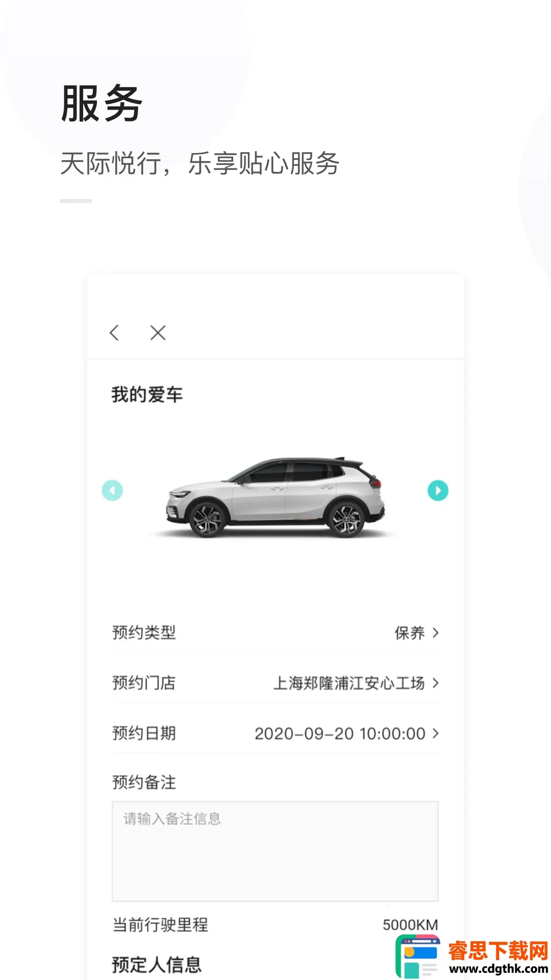Select 保养 appointment type value
The height and width of the screenshot is (980, 551).
(410, 633)
